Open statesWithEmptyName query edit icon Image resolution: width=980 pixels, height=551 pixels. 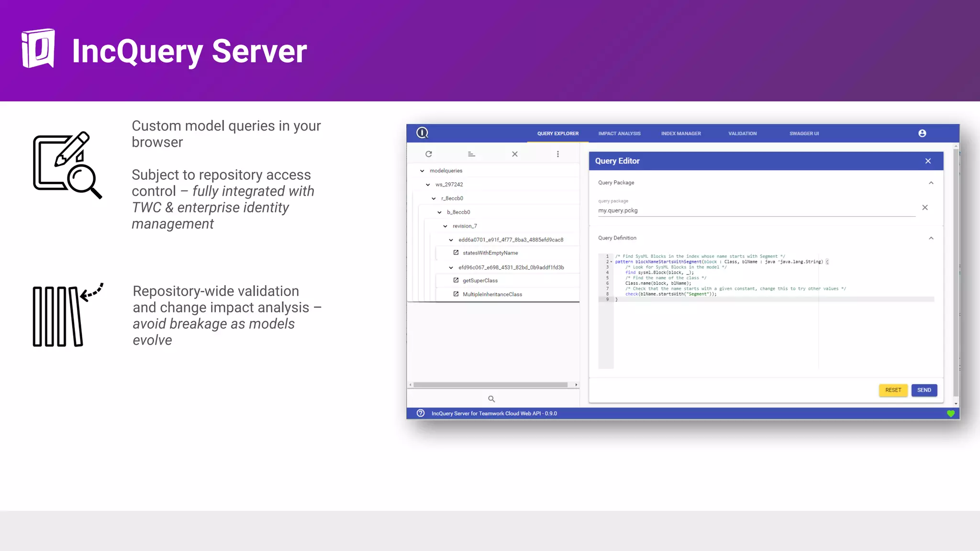coord(456,253)
